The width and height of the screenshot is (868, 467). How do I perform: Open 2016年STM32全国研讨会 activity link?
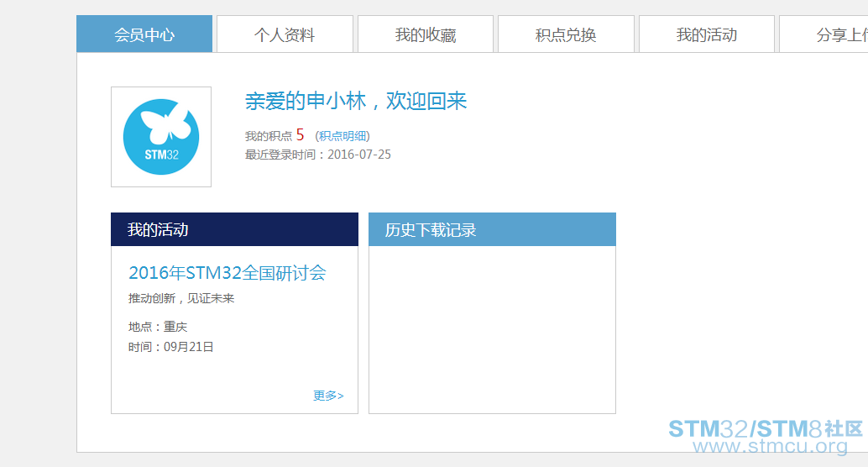point(227,272)
